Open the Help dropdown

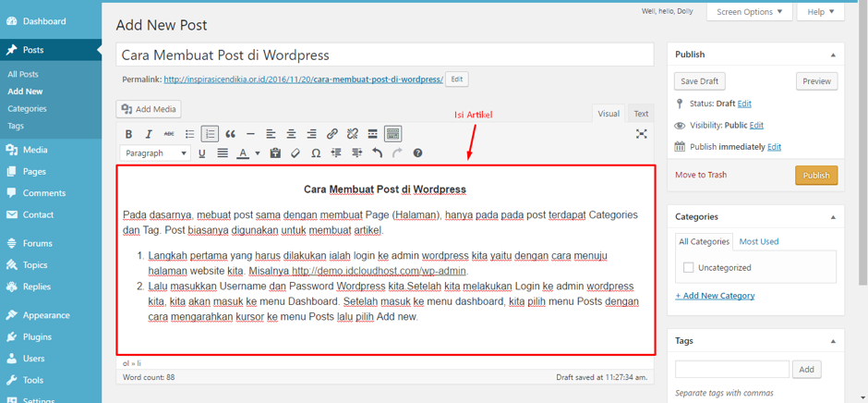(820, 12)
